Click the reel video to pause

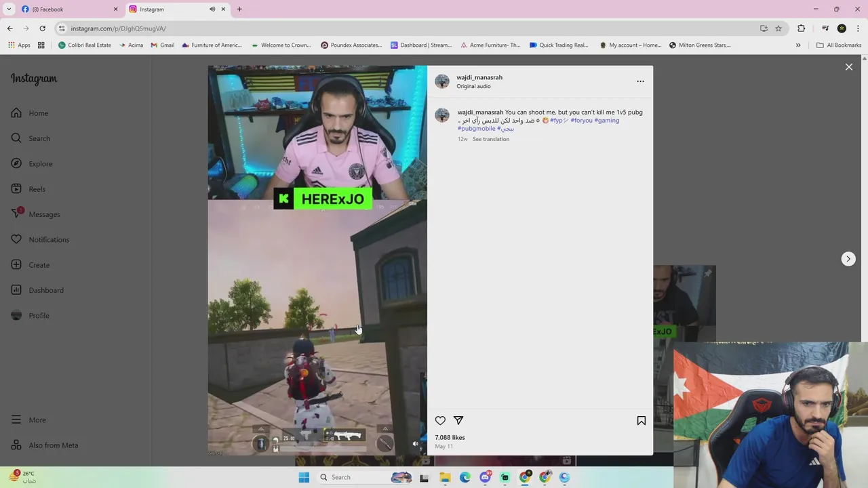click(317, 260)
